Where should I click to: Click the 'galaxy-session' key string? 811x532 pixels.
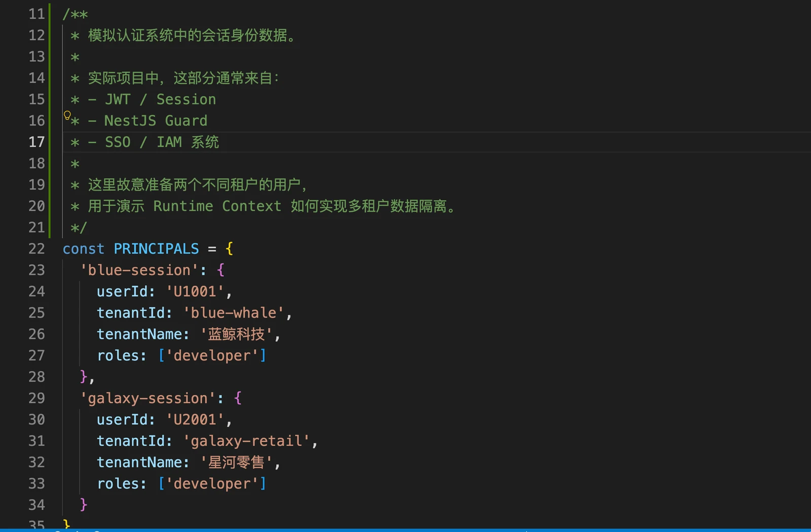coord(148,398)
